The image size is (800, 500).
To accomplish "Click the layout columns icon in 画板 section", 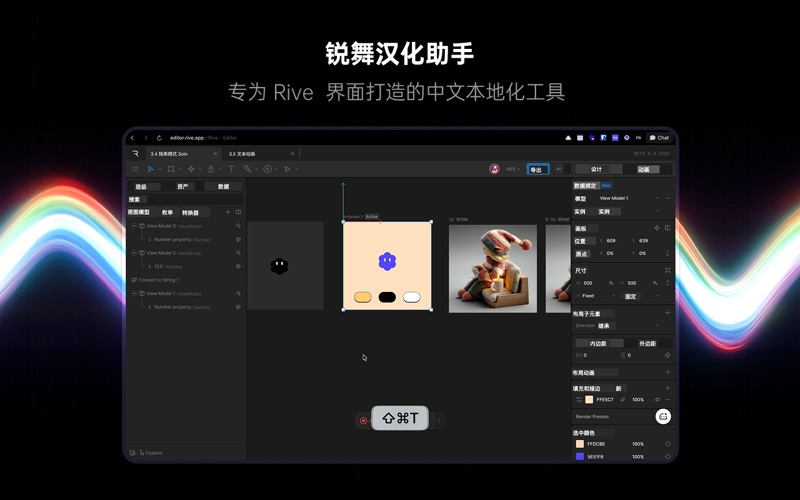I will click(x=667, y=228).
